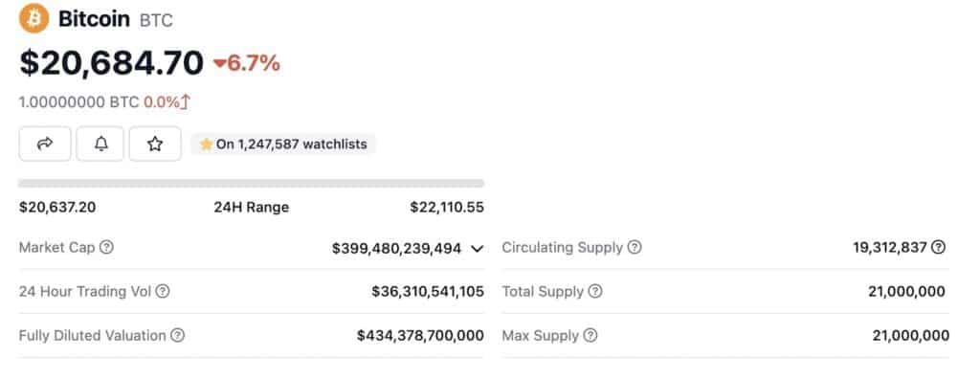Open Fully Diluted Valuation help icon
The image size is (980, 379).
pos(177,335)
